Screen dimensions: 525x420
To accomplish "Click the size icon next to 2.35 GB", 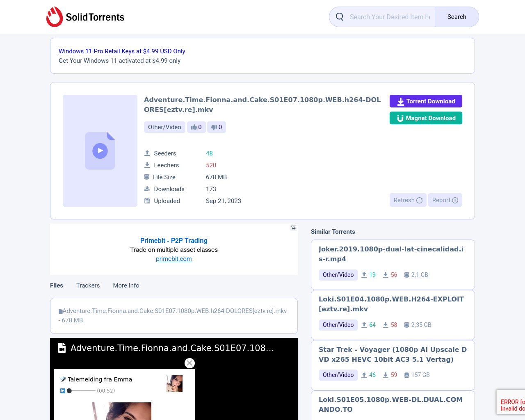I will (407, 325).
